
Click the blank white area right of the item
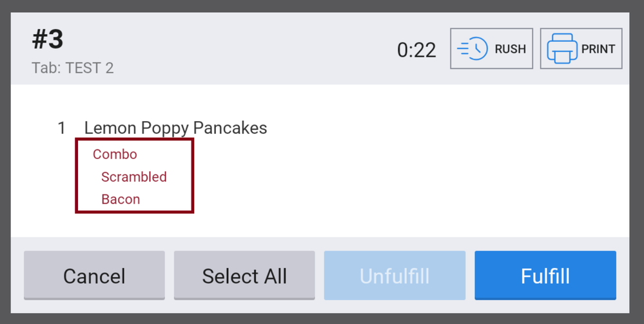pos(451,161)
